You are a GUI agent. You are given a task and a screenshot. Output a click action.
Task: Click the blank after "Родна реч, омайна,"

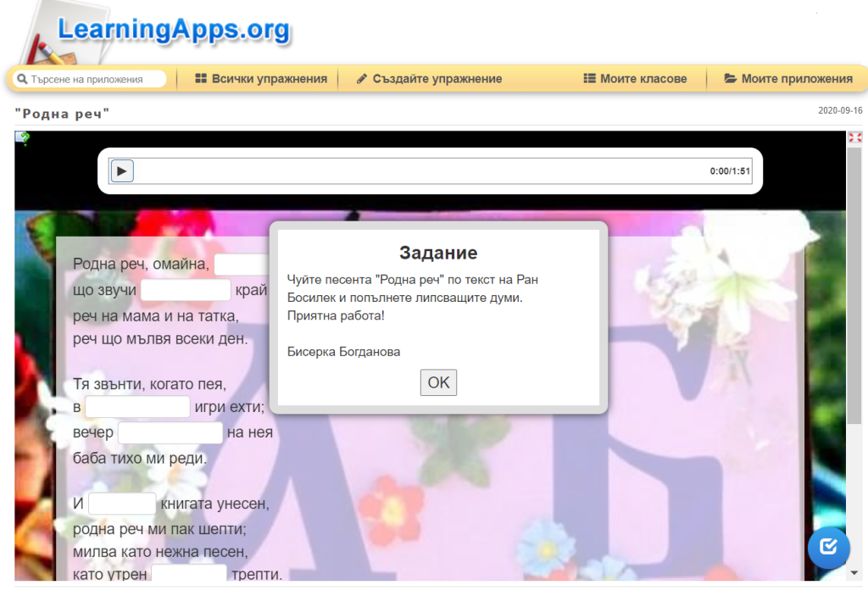tap(242, 265)
